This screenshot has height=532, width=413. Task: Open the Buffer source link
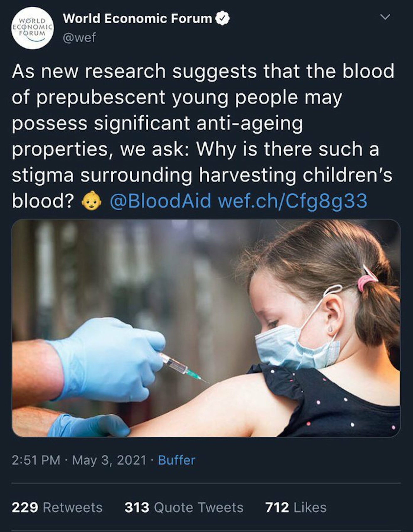click(x=177, y=460)
